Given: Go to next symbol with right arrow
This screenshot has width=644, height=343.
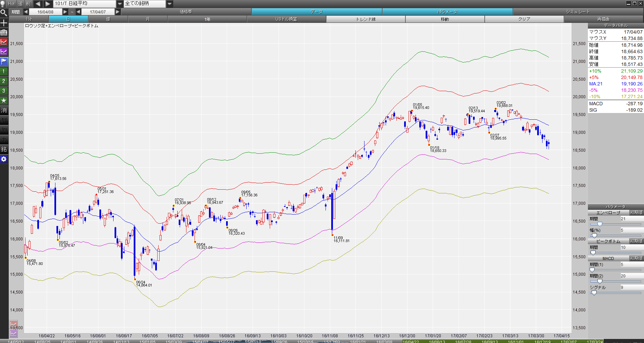Looking at the screenshot, I should (48, 4).
